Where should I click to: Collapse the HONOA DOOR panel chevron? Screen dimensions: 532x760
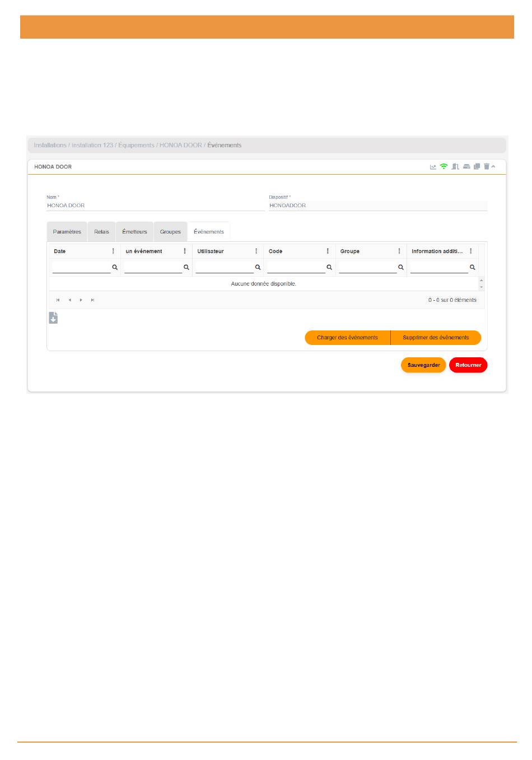point(493,166)
